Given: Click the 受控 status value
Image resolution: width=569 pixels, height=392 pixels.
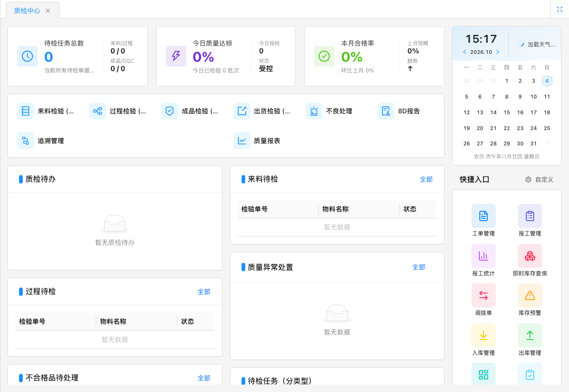Looking at the screenshot, I should click(266, 69).
